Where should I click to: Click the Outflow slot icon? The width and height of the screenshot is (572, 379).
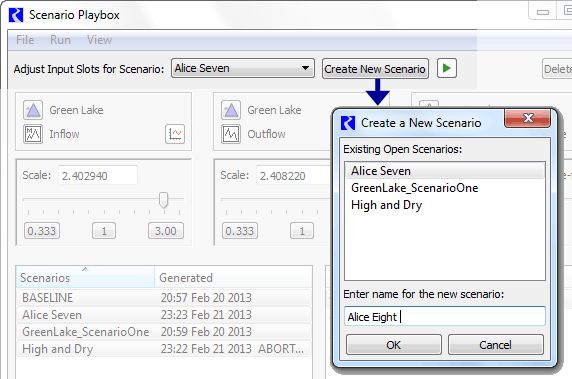point(231,134)
